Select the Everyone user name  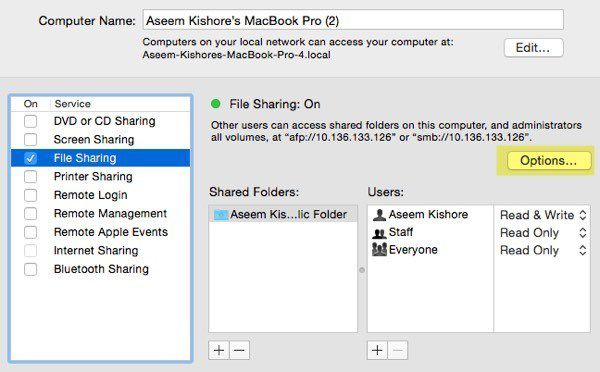pos(413,250)
